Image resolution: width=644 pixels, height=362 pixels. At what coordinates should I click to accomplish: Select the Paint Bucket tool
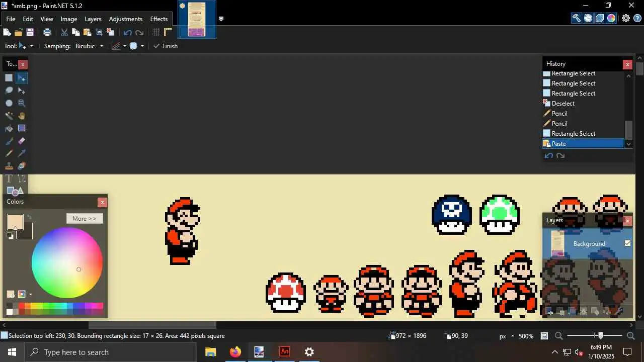coord(9,128)
